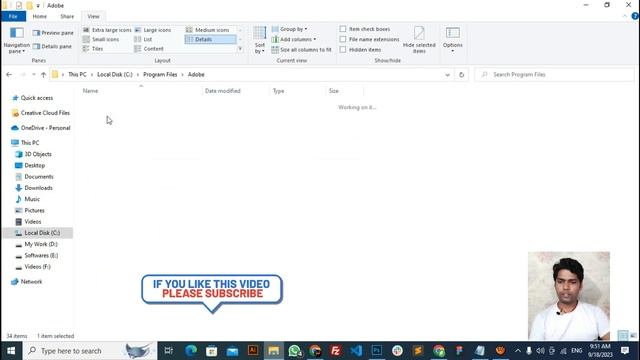Open 3D Objects folder
This screenshot has width=640, height=360.
coord(33,154)
